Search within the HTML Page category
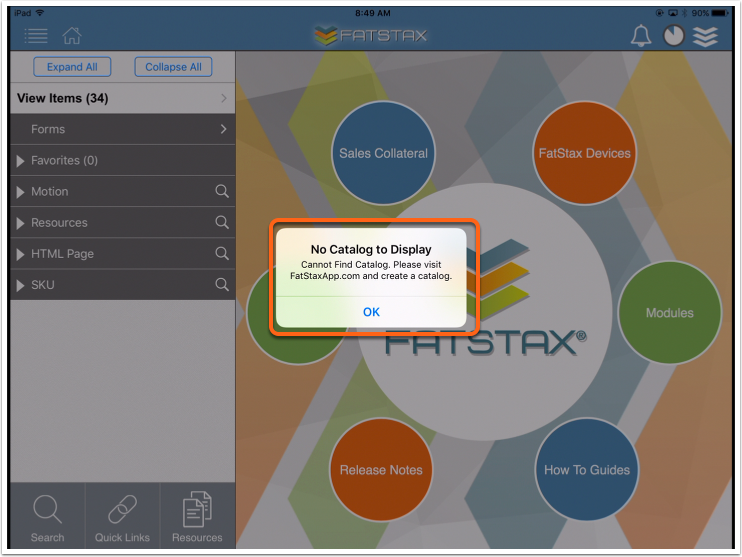The width and height of the screenshot is (742, 557). tap(222, 254)
